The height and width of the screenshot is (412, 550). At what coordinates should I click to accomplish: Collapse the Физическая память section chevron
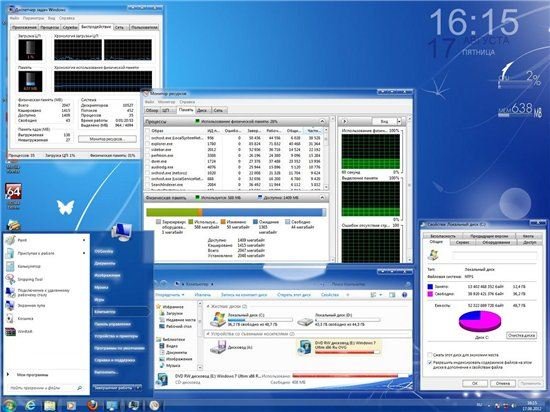click(322, 198)
